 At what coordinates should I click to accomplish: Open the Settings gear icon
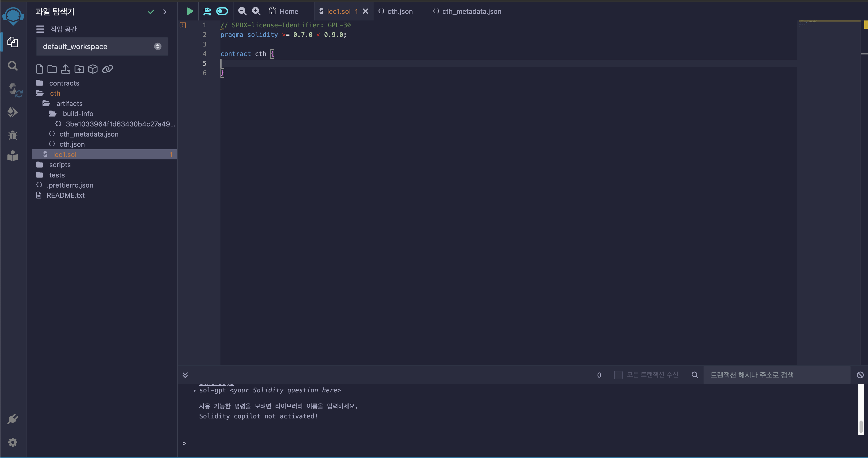pos(13,442)
